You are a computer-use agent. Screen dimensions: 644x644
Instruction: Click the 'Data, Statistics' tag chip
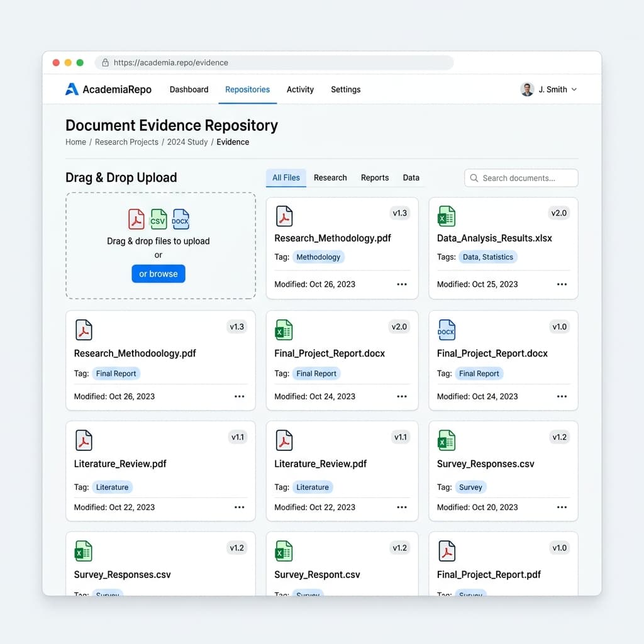(x=488, y=257)
